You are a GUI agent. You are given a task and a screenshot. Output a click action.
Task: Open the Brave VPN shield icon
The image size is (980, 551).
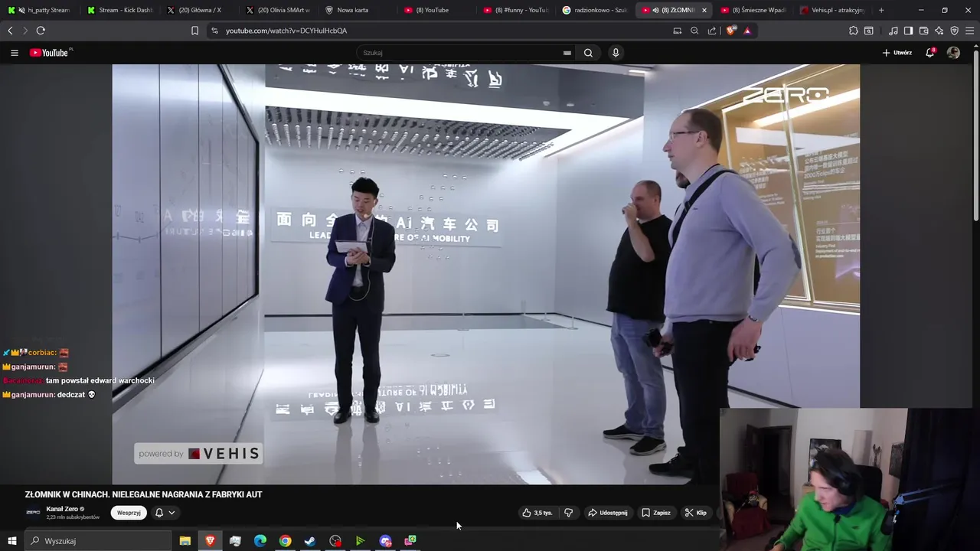[954, 31]
